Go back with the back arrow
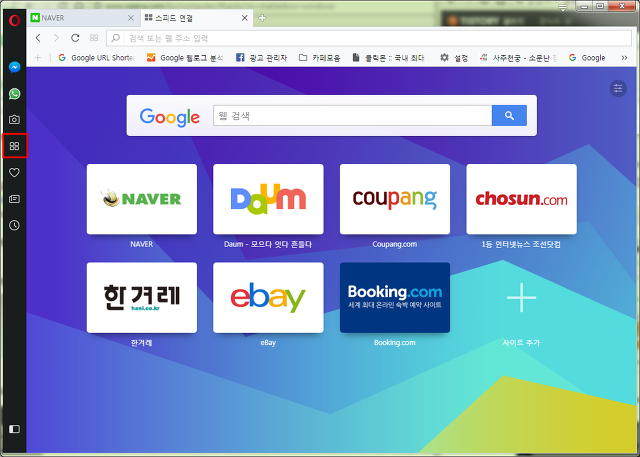Viewport: 640px width, 457px height. click(38, 38)
